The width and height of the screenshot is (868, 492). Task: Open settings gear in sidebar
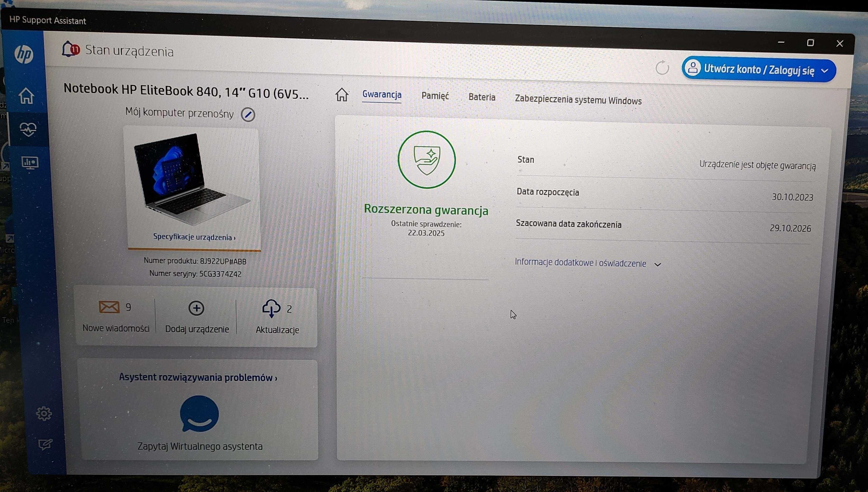click(x=44, y=413)
